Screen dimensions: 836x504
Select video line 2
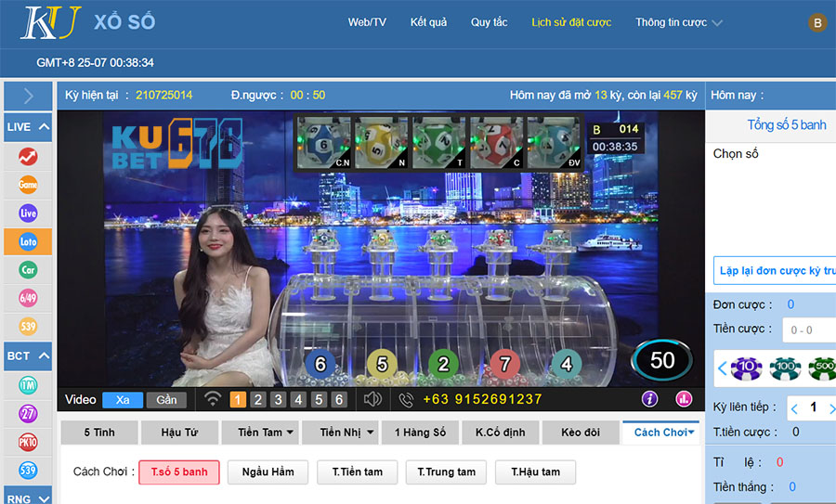258,399
